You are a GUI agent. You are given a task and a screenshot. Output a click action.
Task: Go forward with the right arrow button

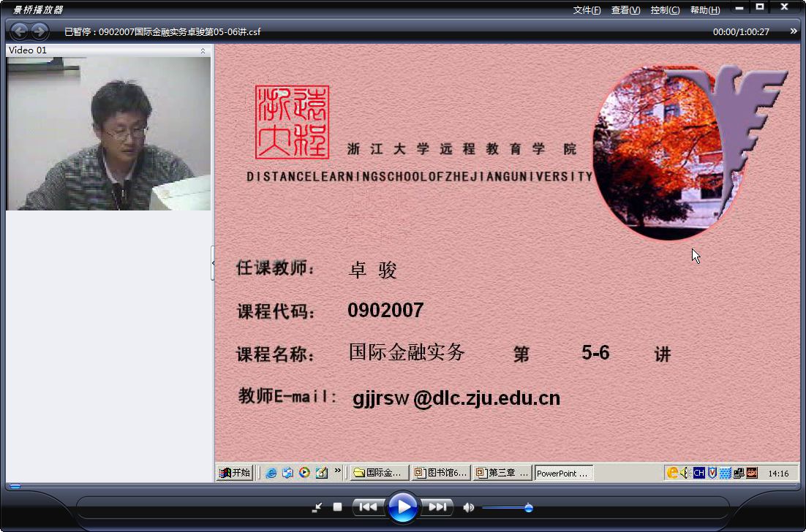click(x=40, y=32)
